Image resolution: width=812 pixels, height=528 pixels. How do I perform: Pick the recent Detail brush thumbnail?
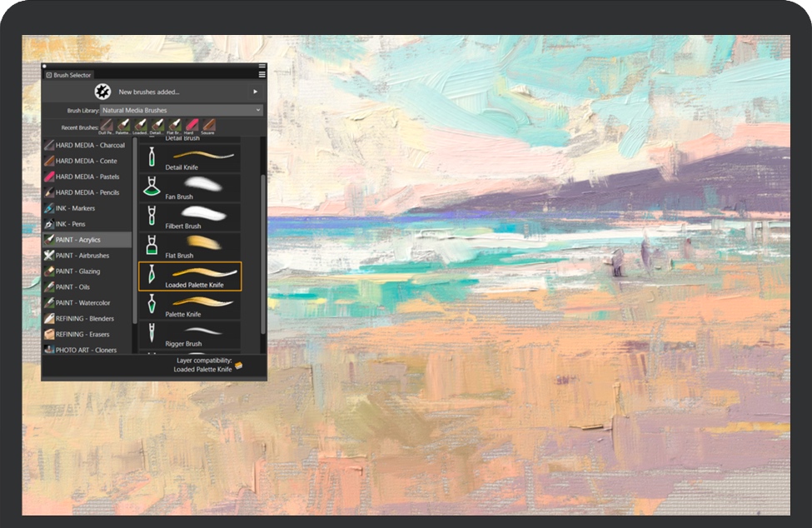pos(157,126)
